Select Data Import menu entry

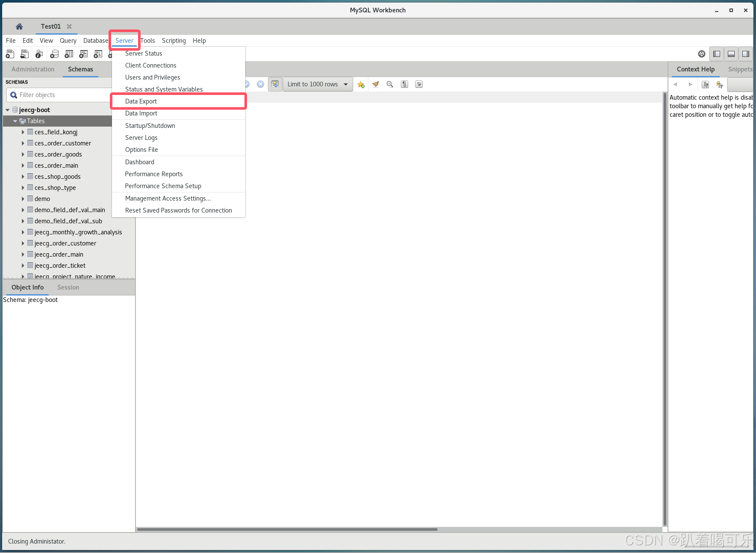pos(179,113)
